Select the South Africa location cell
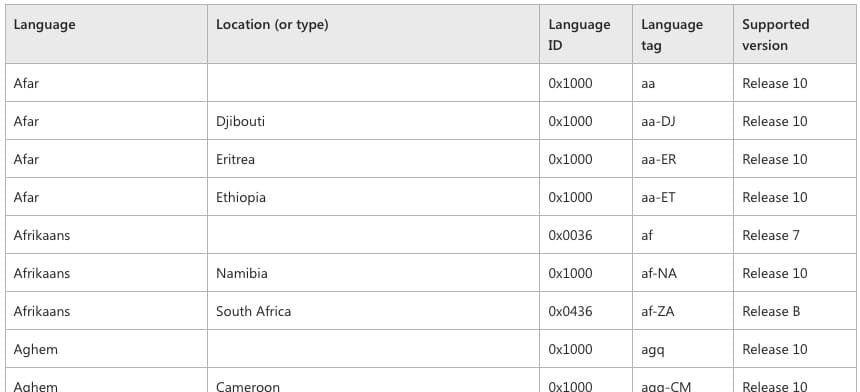Viewport: 860px width, 392px height. coord(374,310)
